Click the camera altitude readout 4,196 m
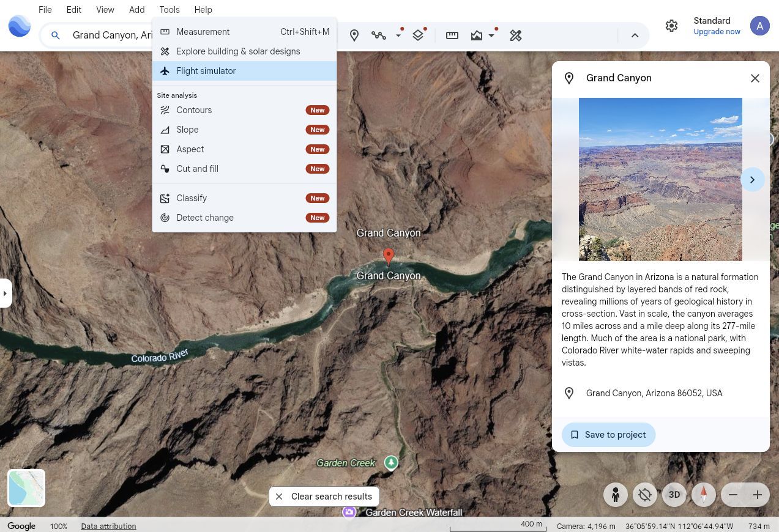The image size is (779, 532). point(586,526)
